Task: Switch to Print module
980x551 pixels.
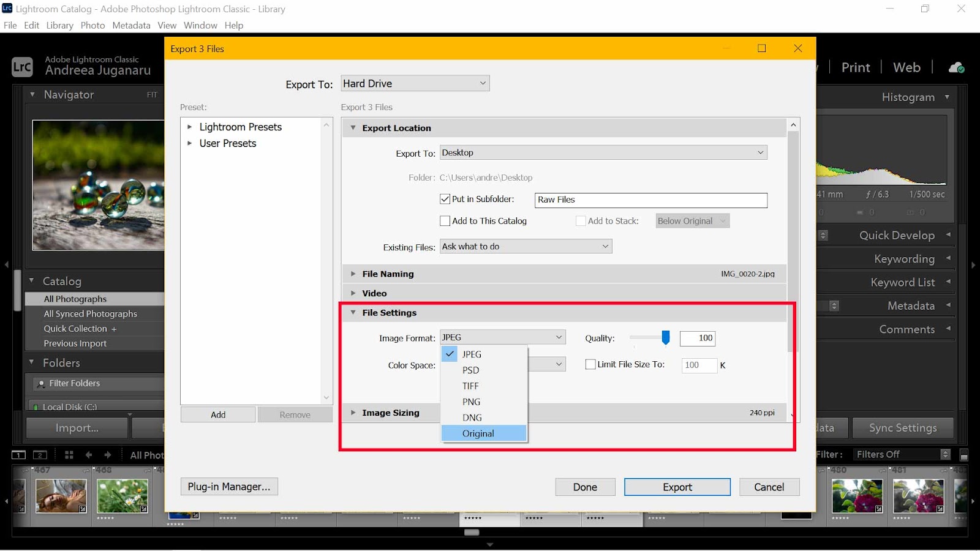Action: pyautogui.click(x=856, y=67)
